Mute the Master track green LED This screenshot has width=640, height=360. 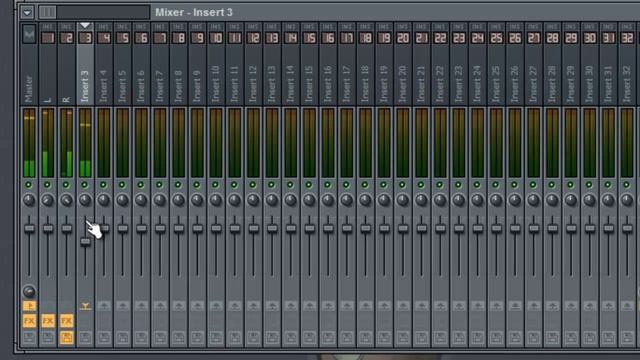click(x=29, y=185)
